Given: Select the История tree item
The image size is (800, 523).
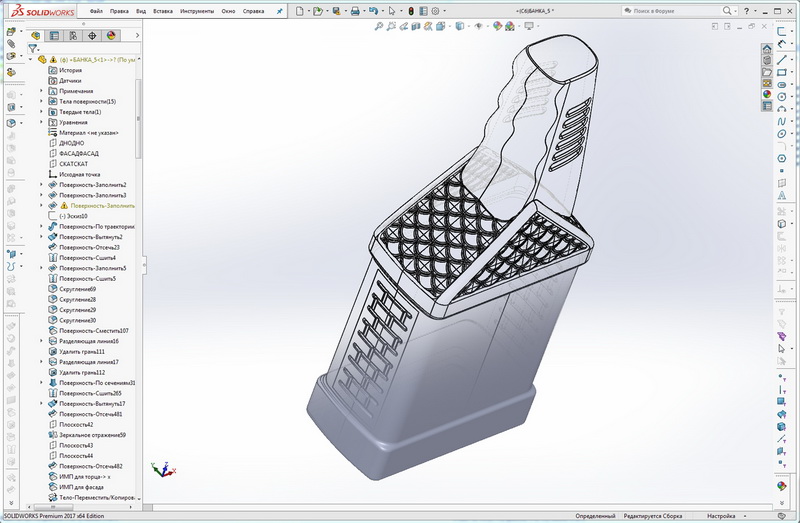Looking at the screenshot, I should pos(65,70).
